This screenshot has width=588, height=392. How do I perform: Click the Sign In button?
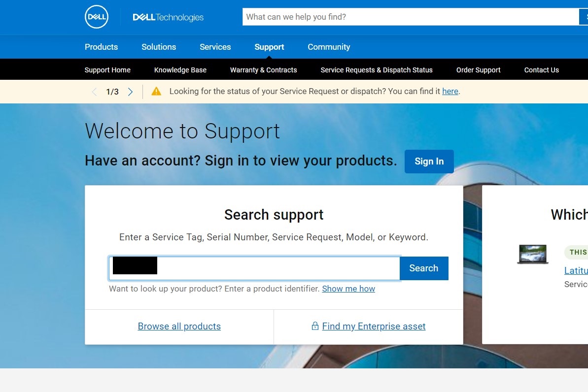click(429, 162)
